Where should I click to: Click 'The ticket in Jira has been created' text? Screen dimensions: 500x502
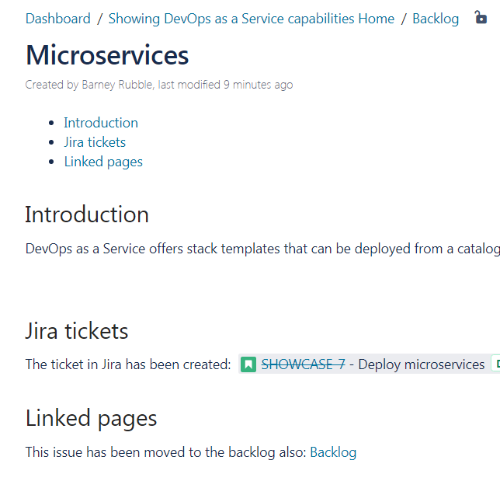click(x=128, y=364)
